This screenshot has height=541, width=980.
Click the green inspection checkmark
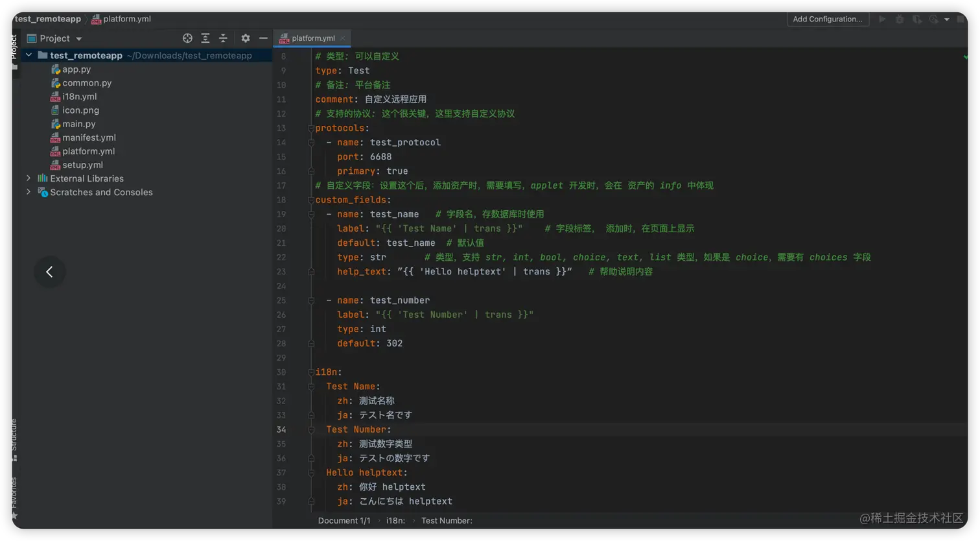pyautogui.click(x=965, y=56)
